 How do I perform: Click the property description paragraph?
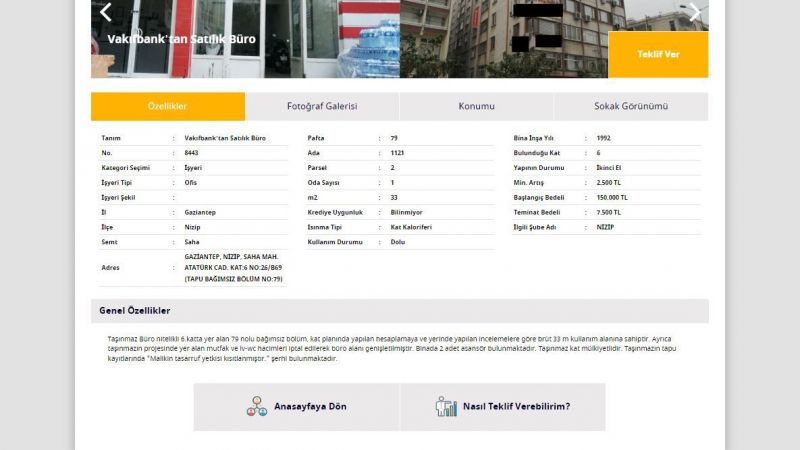[398, 349]
